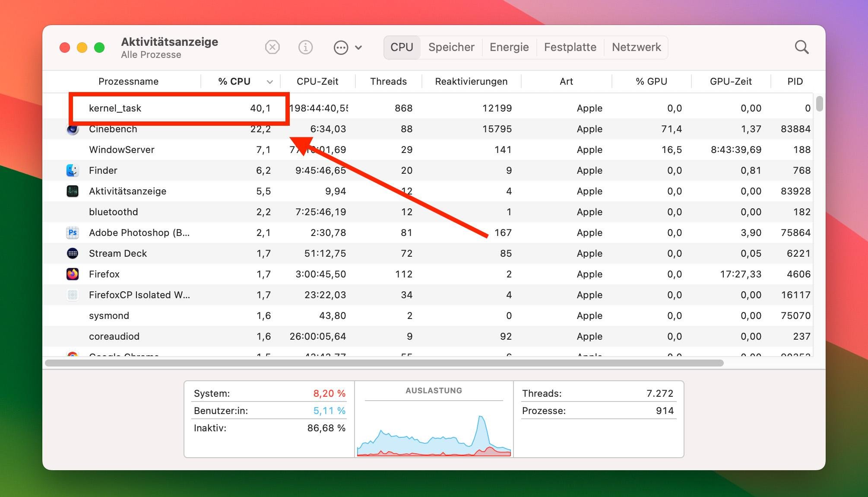Click the vertical scrollbar thumb
The height and width of the screenshot is (497, 868).
(x=819, y=104)
